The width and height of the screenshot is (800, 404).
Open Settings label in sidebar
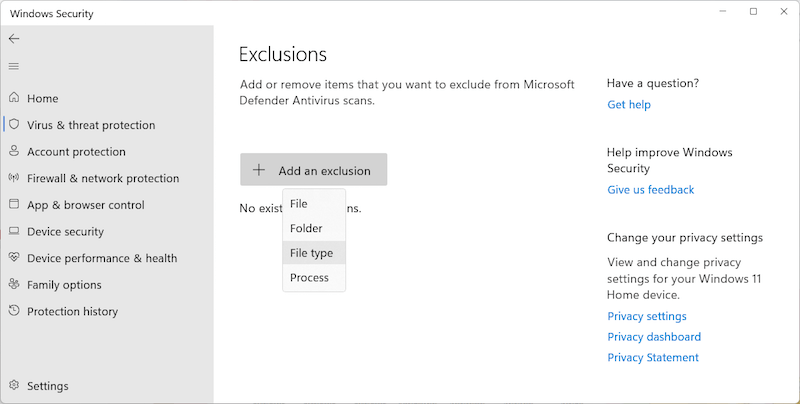click(x=47, y=386)
